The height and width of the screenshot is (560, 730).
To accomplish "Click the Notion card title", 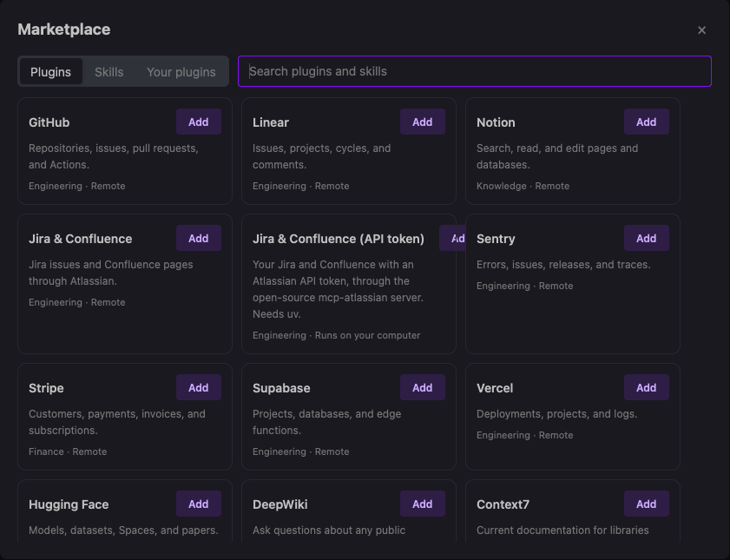I will pos(496,122).
